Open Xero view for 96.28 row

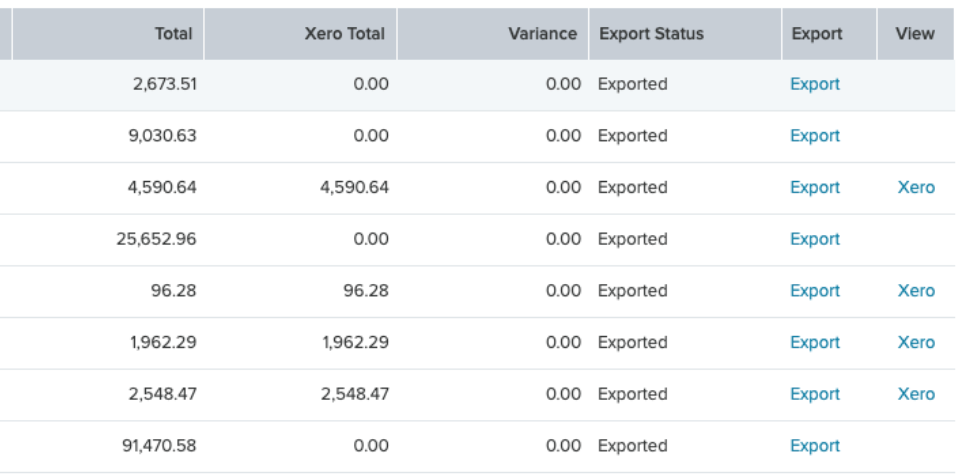916,291
